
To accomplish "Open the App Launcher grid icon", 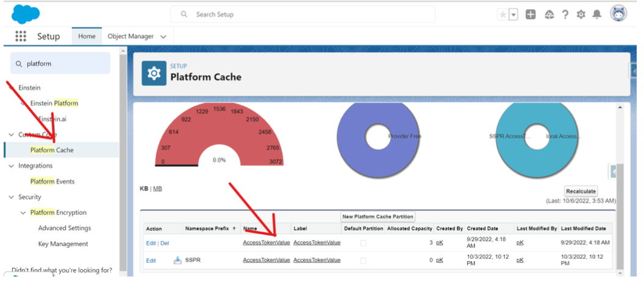I will pos(21,37).
